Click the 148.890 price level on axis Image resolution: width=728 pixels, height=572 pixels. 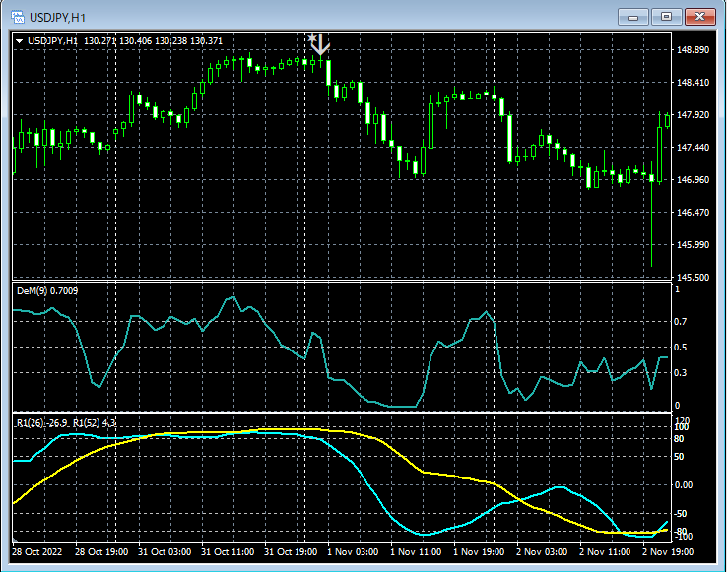(x=695, y=50)
